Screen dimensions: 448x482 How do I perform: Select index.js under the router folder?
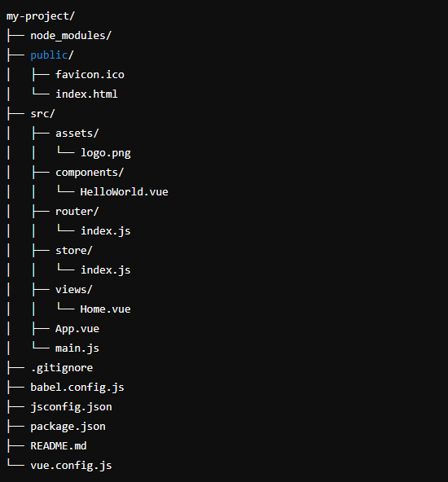pos(105,231)
